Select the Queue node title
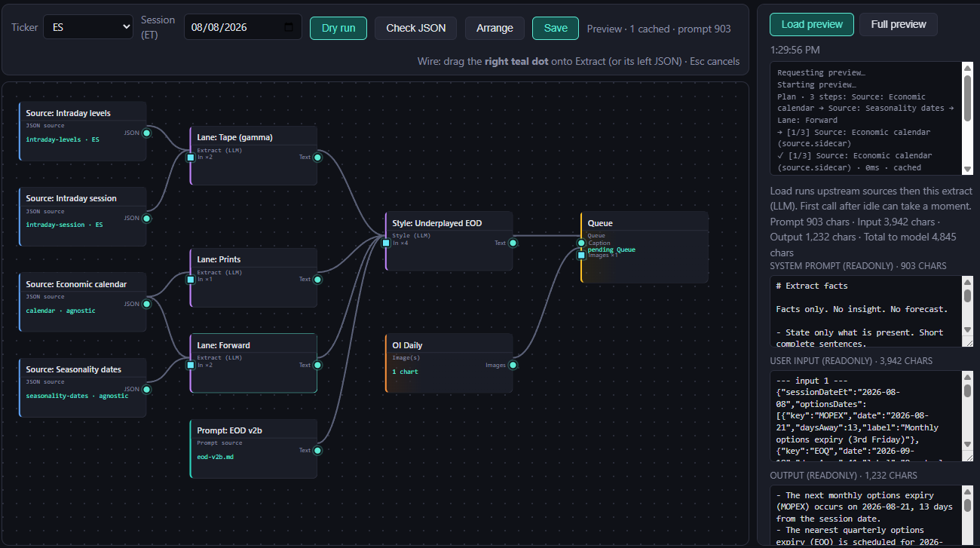Screen dimensions: 980x548 pos(600,223)
